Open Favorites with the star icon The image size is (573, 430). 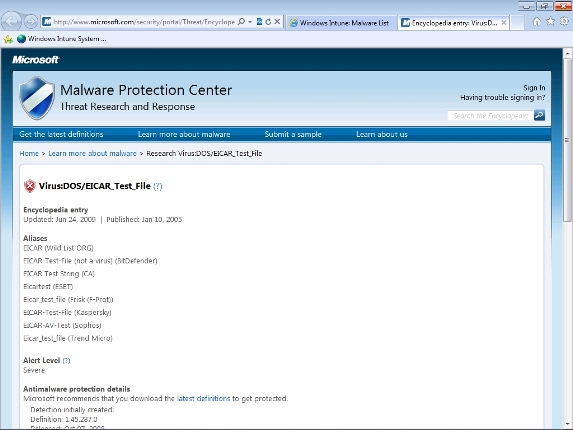click(x=550, y=22)
